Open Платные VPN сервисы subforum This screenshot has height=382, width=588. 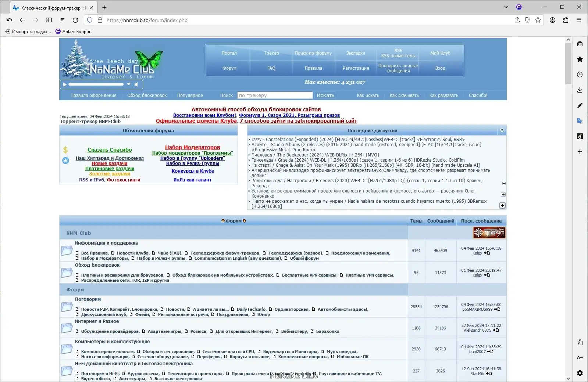(x=370, y=275)
